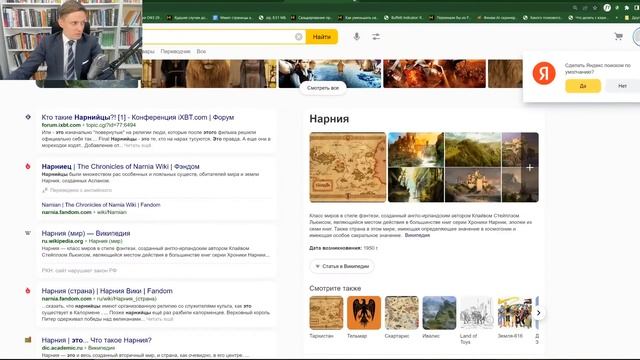Click Fandom flame favicon beside Нарния (страна)
Viewport: 640px width, 360px height.
pyautogui.click(x=28, y=291)
